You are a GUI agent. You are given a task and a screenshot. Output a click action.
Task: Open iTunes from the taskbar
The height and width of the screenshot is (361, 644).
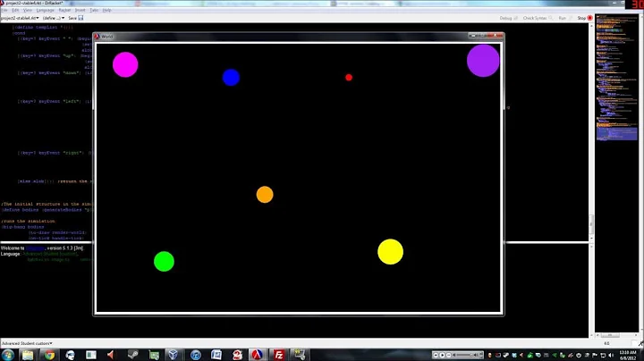coord(196,355)
